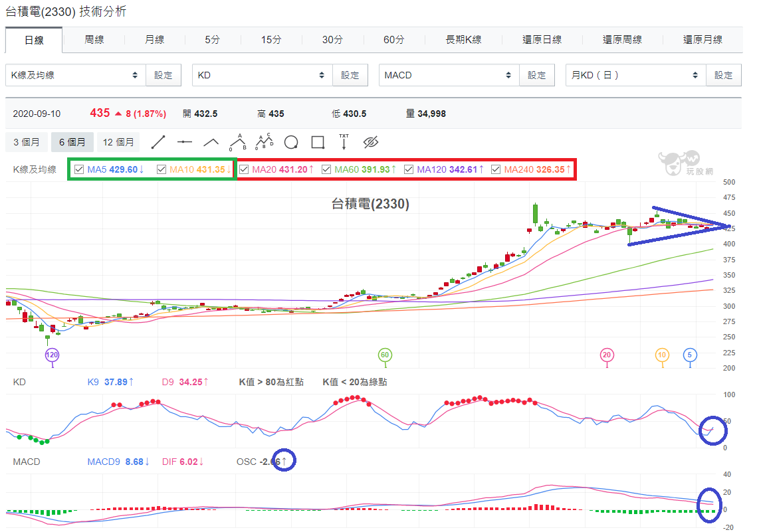Uncheck the MA5 moving average checkbox
This screenshot has width=757, height=532.
click(x=79, y=169)
